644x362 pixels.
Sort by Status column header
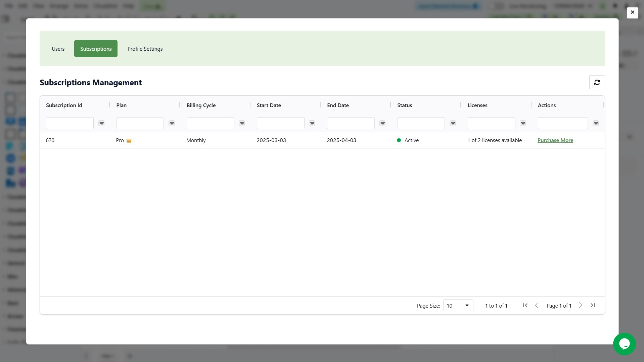405,105
